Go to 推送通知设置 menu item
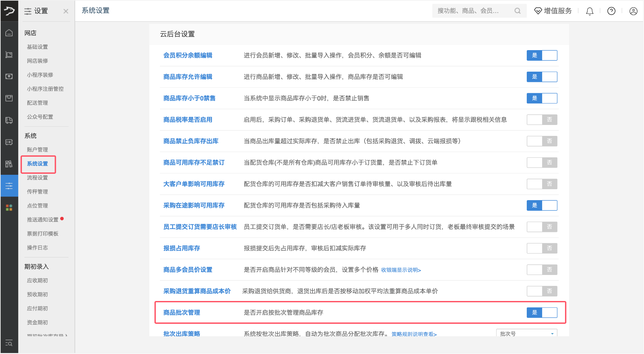 click(x=42, y=220)
